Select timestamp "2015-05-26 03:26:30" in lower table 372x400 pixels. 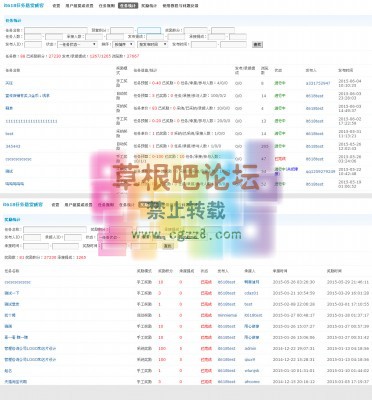point(294,282)
